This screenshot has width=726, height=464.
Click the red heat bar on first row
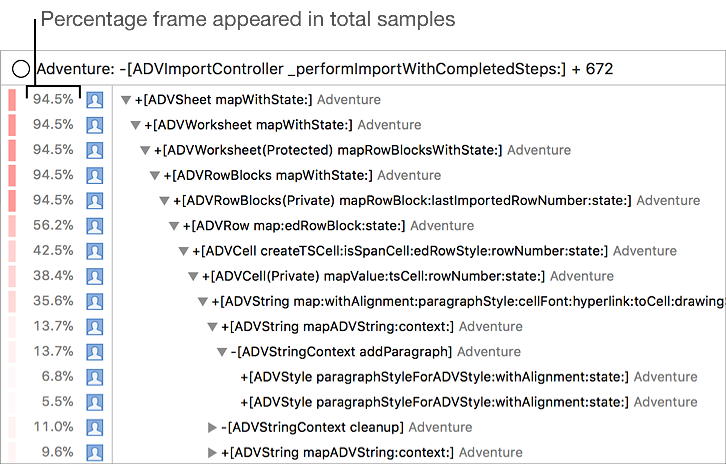click(12, 100)
